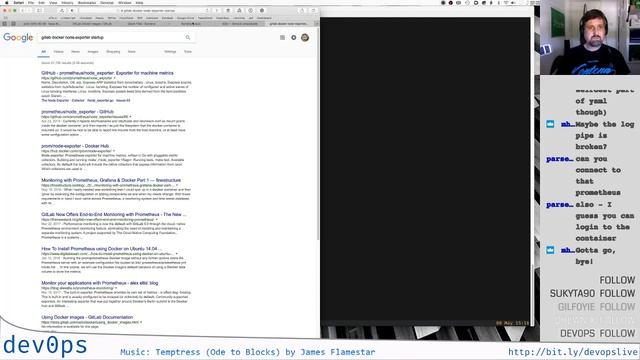Image resolution: width=640 pixels, height=360 pixels.
Task: Click the Safari show tab overview icon
Action: point(313,11)
